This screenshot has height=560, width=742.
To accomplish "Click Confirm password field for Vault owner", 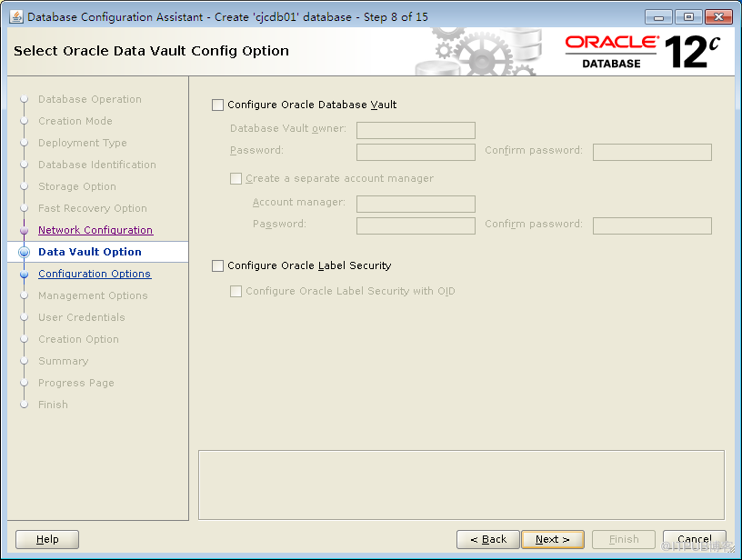I will (652, 152).
